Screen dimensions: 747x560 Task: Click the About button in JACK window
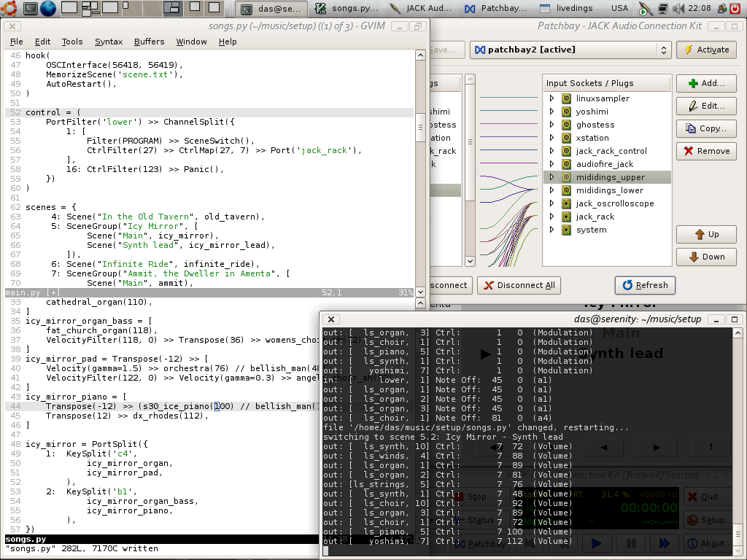click(706, 542)
